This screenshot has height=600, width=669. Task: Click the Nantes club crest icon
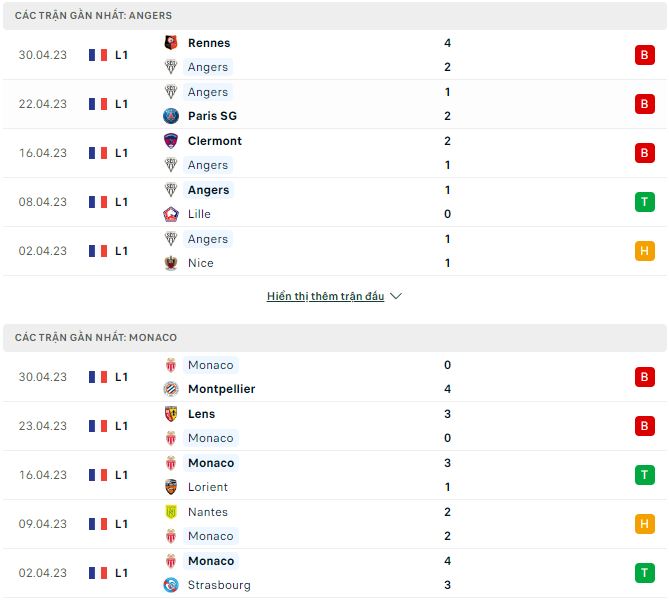(170, 512)
